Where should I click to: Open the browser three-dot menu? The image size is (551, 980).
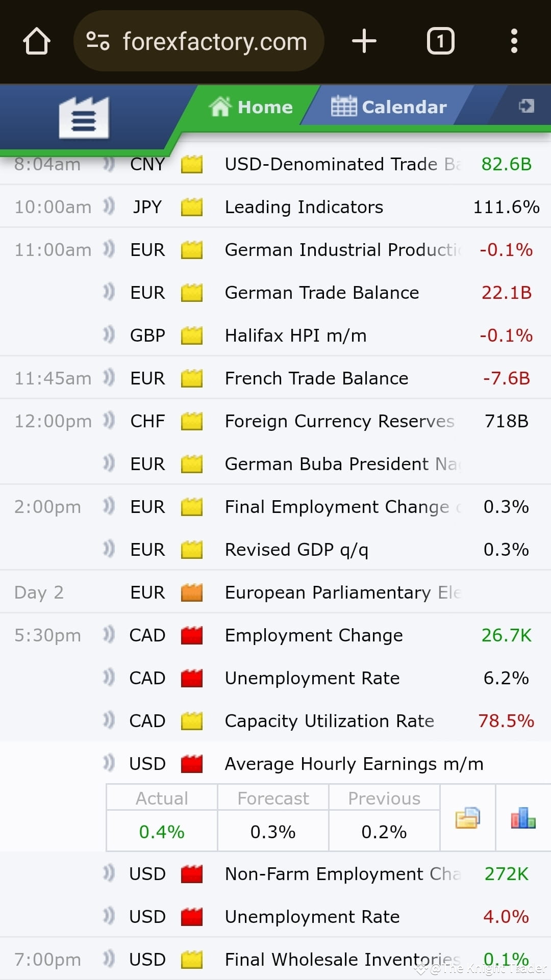(514, 41)
